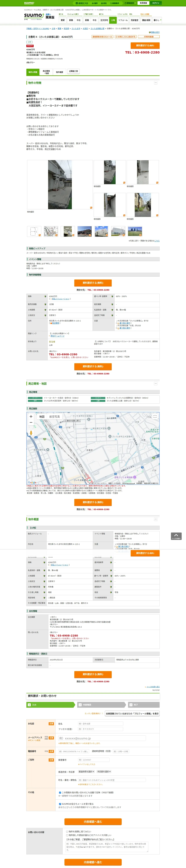Screen dimensions: 186x868
Task: Collapse the 周辺環境・地図 section
Action: point(156,384)
